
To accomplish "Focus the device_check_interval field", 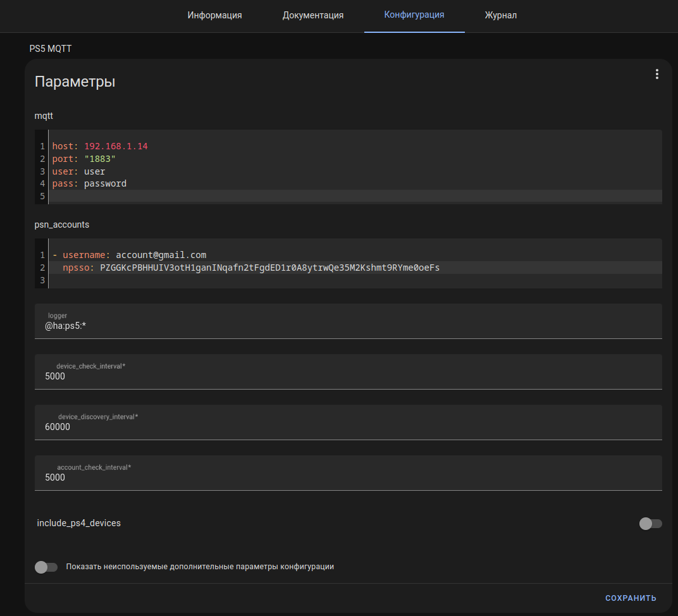I will [x=348, y=376].
